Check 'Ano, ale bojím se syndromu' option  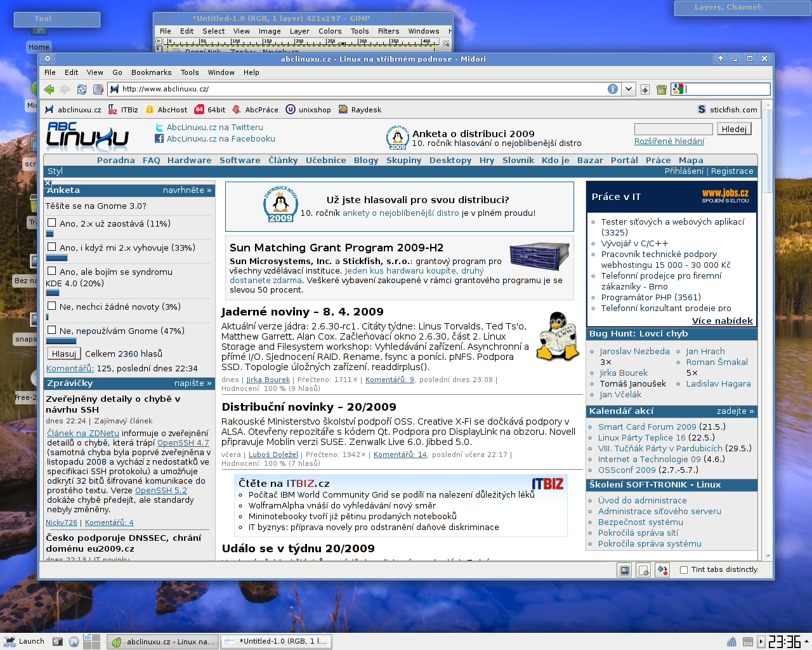coord(52,271)
